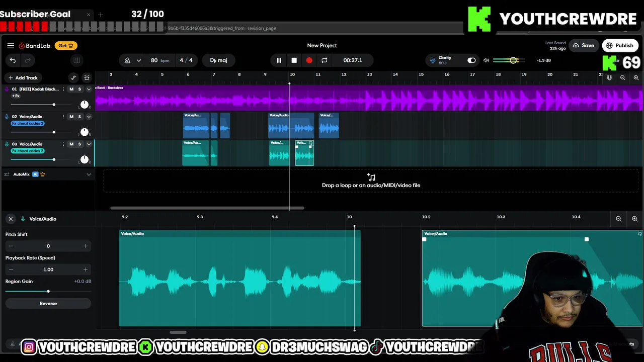The width and height of the screenshot is (644, 362).
Task: Mute track 02 Voice/Audio
Action: [71, 117]
